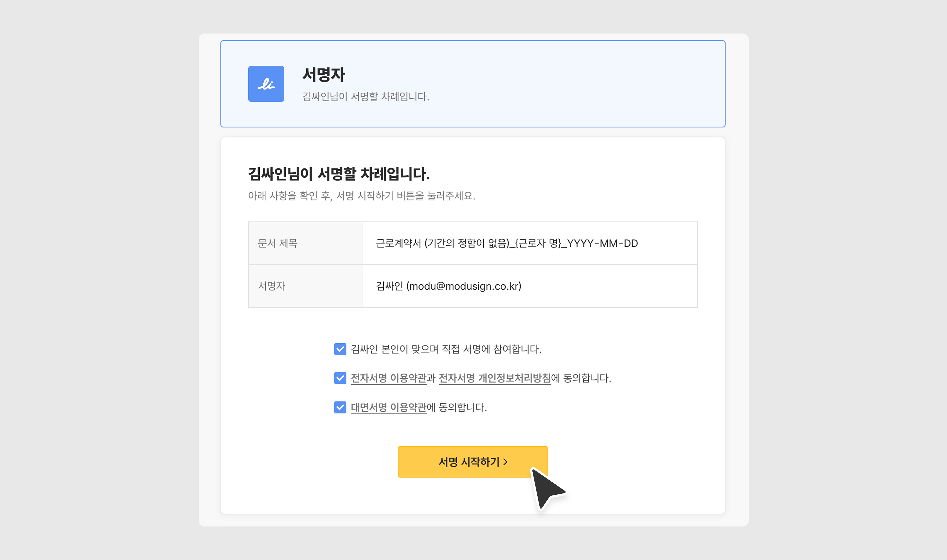
Task: Click the chevron arrow on 서명 시작하기 button
Action: point(505,462)
